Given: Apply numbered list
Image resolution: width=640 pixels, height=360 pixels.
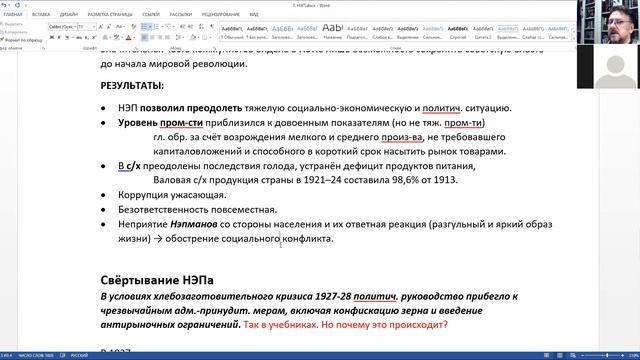Looking at the screenshot, I should tap(157, 27).
